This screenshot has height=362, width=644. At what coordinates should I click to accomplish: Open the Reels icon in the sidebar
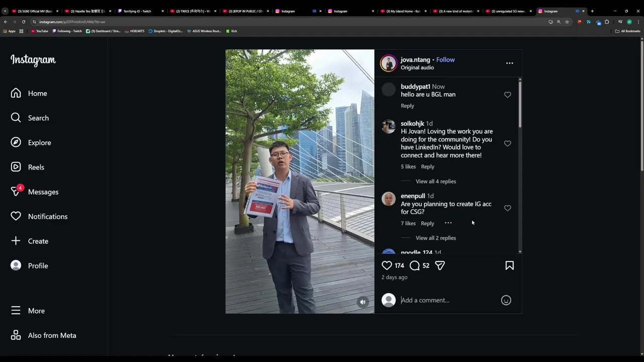pos(16,167)
